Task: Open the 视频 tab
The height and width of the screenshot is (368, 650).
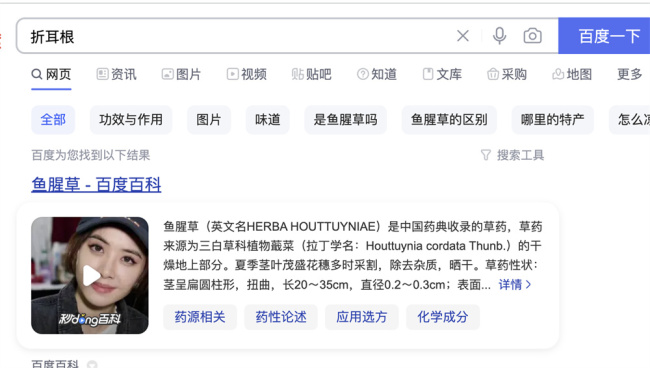Action: tap(246, 75)
